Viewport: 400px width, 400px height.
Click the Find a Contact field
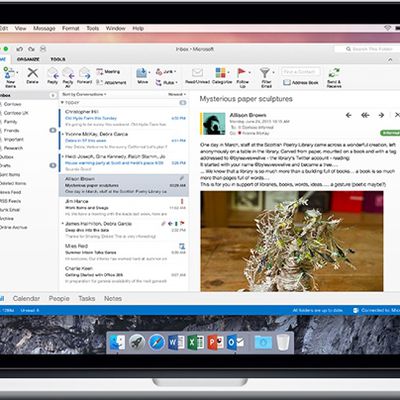pyautogui.click(x=301, y=72)
